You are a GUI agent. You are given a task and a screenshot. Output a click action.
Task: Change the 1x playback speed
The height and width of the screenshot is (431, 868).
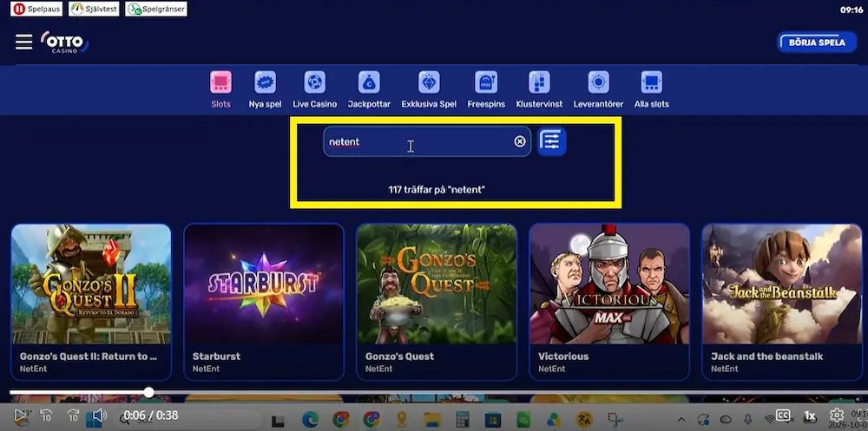810,415
